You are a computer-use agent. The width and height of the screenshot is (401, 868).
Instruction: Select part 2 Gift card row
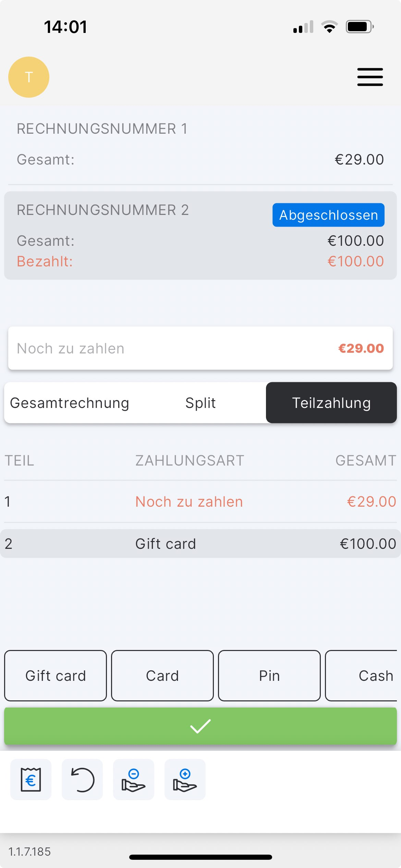tap(200, 544)
